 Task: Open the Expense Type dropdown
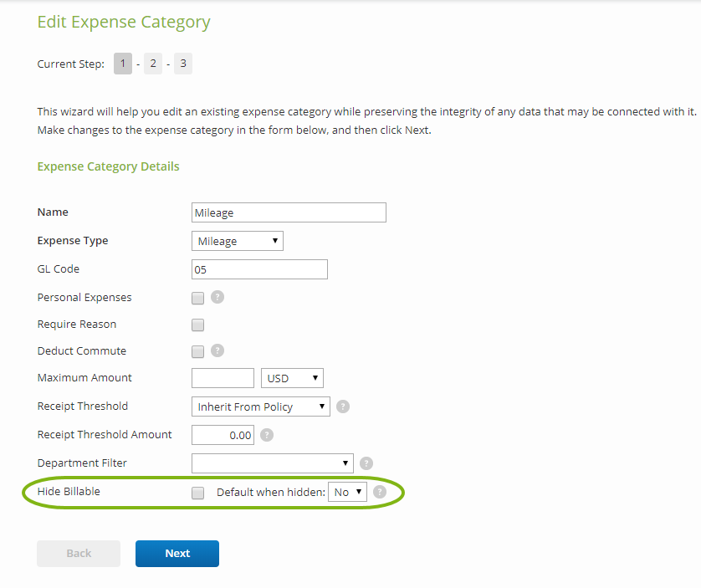238,241
